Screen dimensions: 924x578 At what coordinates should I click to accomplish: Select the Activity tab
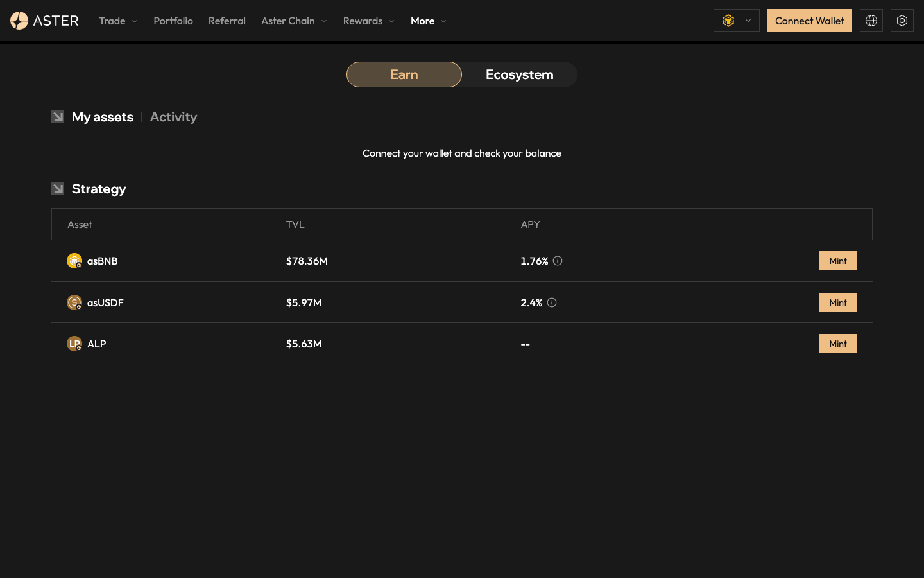(x=173, y=117)
